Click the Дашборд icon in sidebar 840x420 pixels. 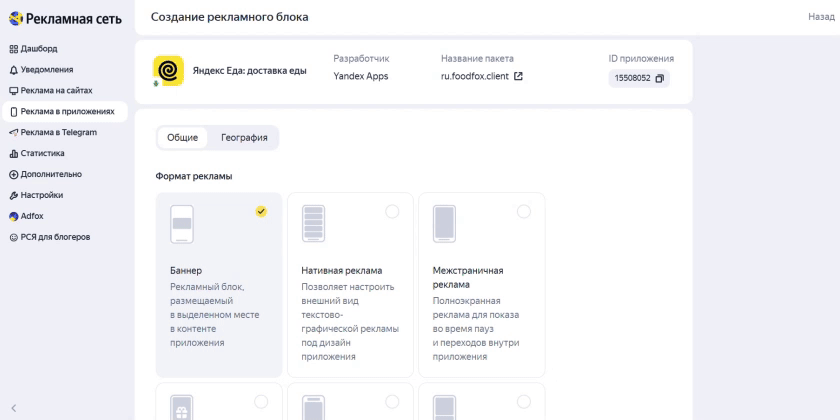click(13, 49)
